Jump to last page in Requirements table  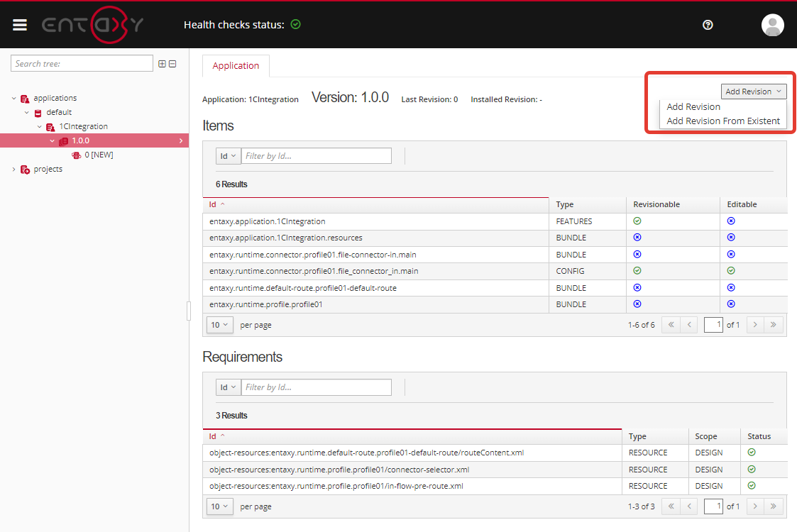(773, 506)
